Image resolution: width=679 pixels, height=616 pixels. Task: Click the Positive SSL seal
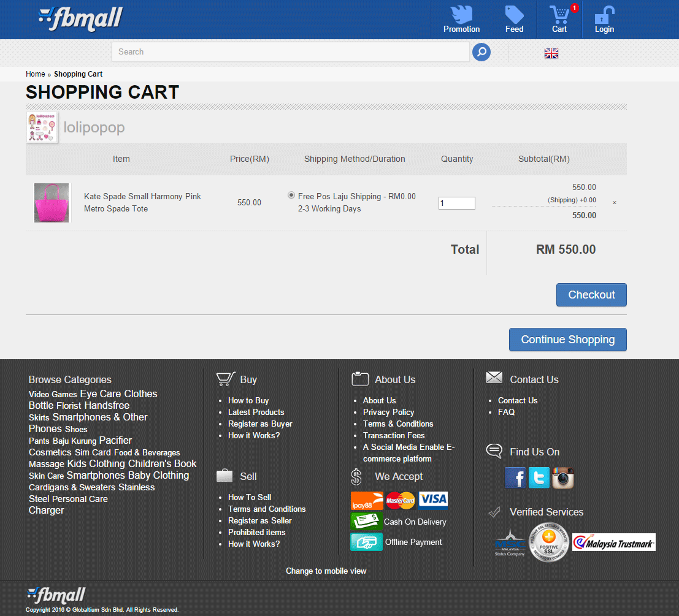548,542
